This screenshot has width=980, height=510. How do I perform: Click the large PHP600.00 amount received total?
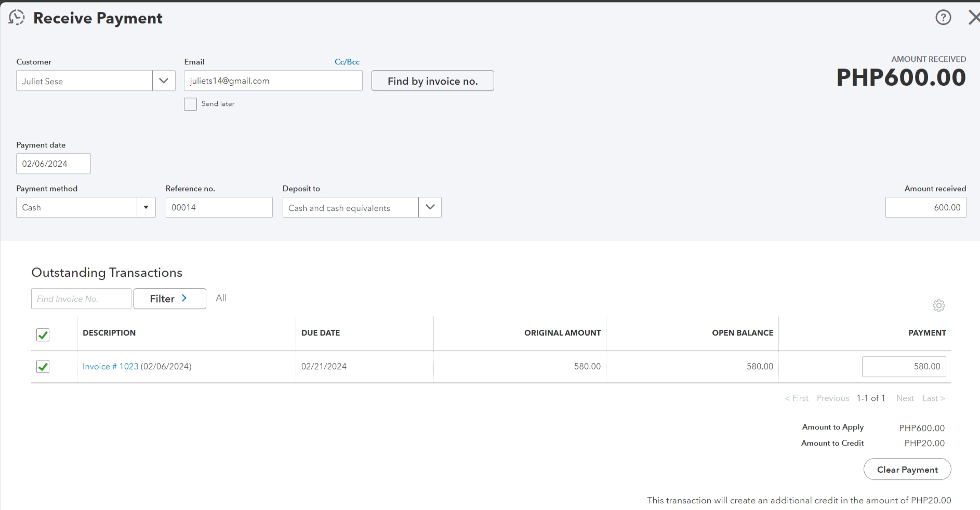pyautogui.click(x=901, y=78)
